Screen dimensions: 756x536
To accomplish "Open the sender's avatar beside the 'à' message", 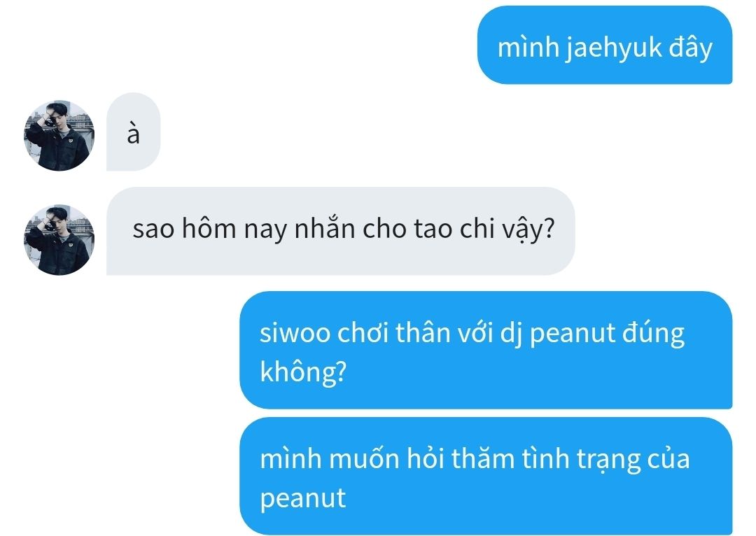I will [59, 136].
